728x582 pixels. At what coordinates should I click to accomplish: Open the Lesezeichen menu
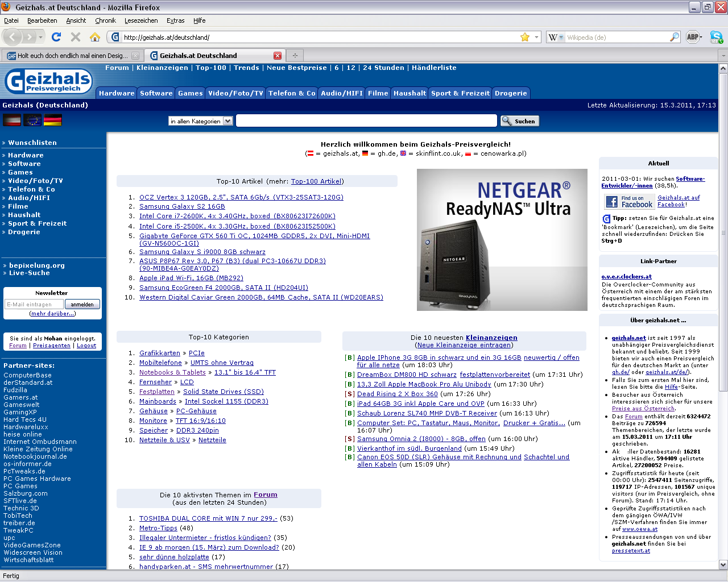click(x=141, y=20)
